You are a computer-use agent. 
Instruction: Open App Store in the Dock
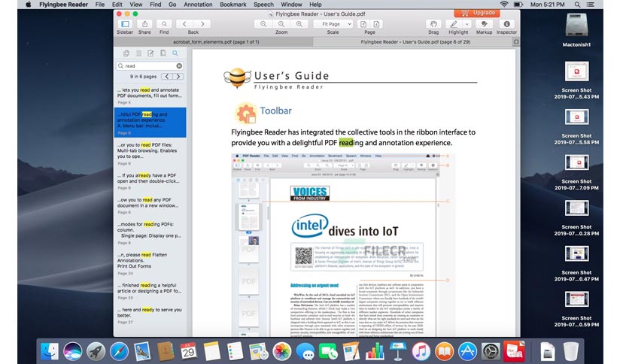click(468, 351)
